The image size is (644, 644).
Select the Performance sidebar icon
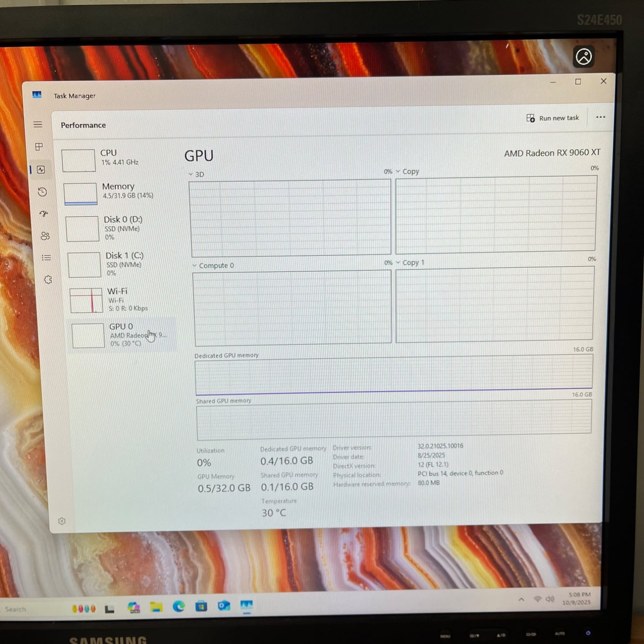[x=41, y=169]
